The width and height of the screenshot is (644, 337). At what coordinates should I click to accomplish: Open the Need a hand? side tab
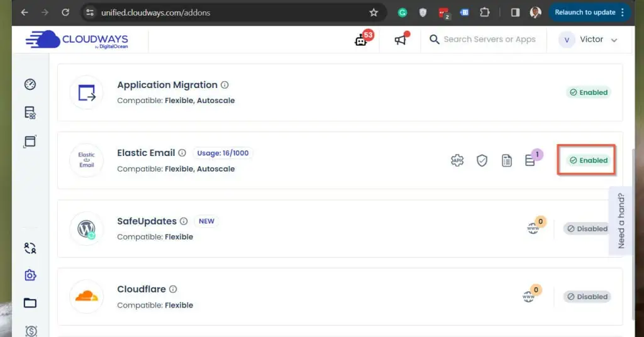(x=621, y=221)
